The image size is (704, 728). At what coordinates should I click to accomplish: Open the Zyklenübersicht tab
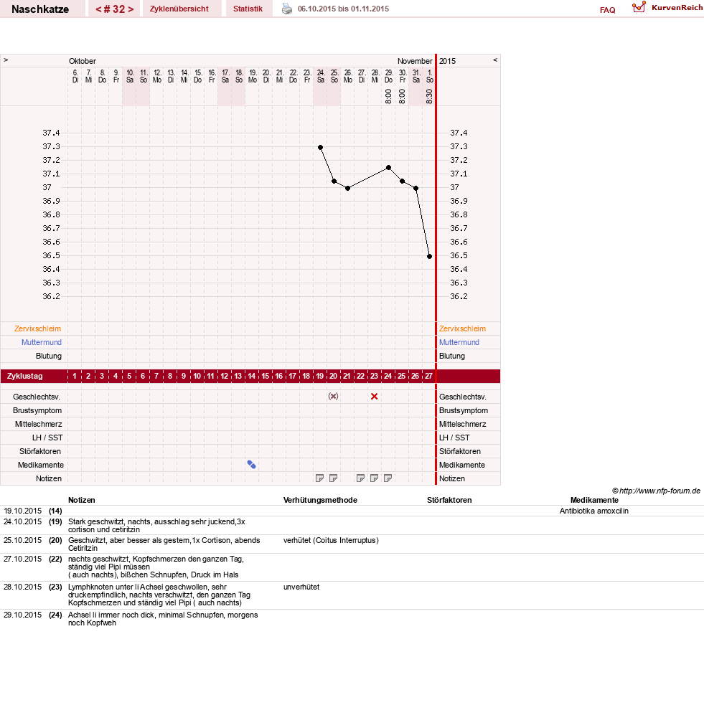click(179, 9)
